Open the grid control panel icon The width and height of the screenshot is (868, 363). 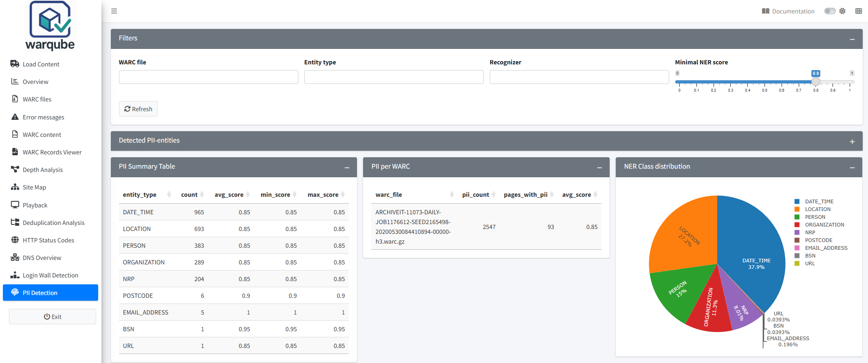click(x=859, y=11)
